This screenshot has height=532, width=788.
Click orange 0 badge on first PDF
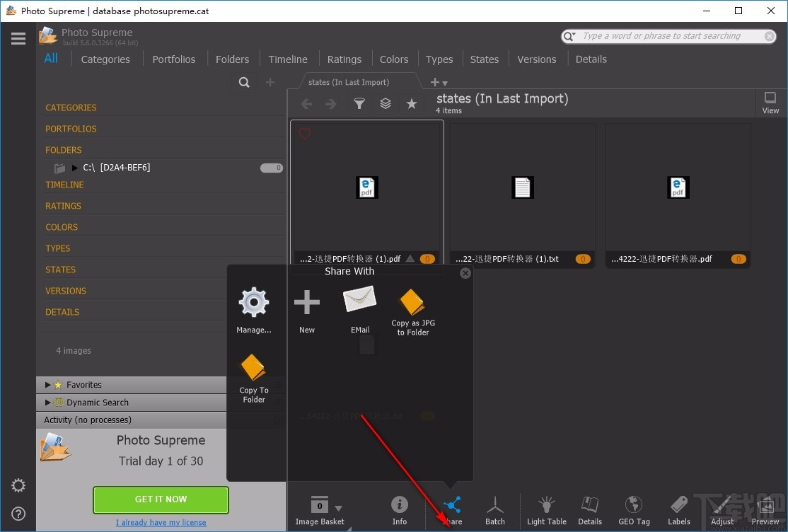point(427,259)
